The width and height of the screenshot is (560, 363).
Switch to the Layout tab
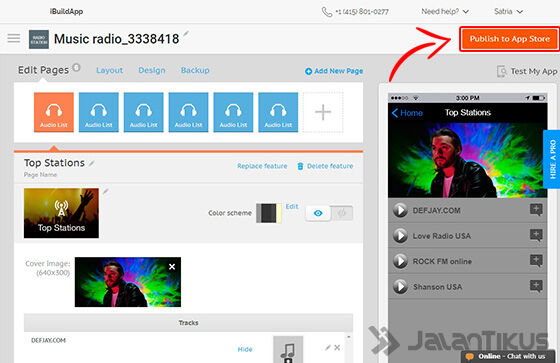pyautogui.click(x=110, y=70)
